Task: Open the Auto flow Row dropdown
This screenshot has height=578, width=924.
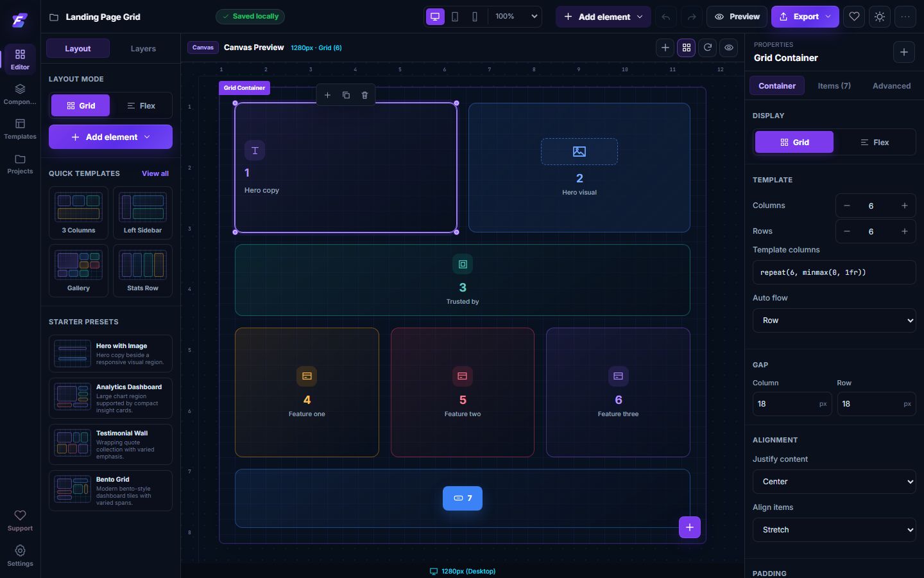Action: (x=834, y=320)
